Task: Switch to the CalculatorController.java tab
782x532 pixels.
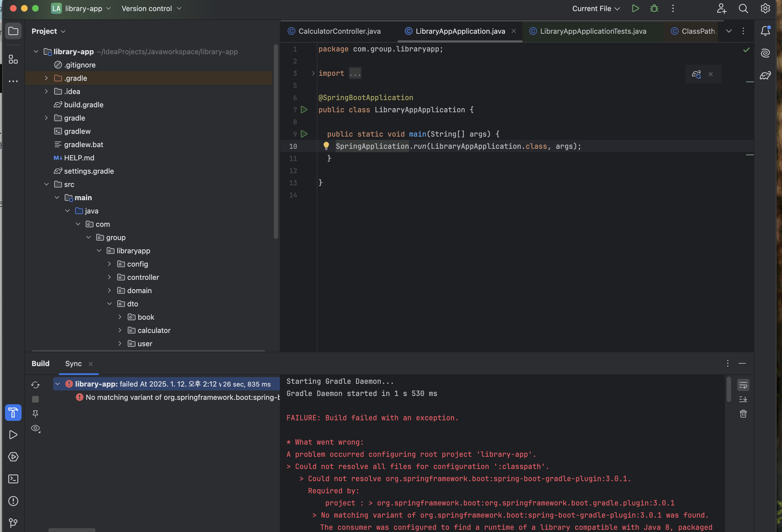Action: coord(334,31)
